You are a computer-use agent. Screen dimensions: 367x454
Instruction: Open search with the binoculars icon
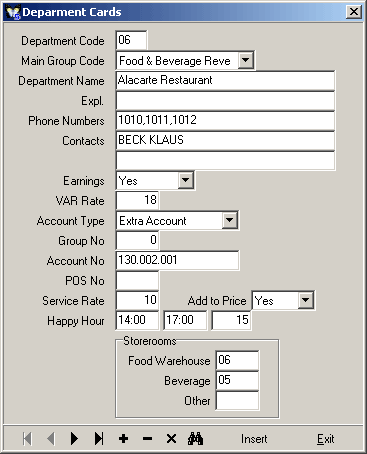(x=195, y=438)
